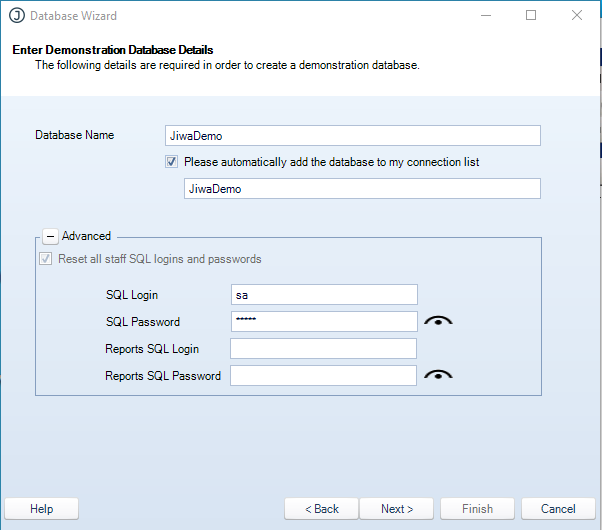Focus the SQL Login field containing sa
Image resolution: width=602 pixels, height=530 pixels.
tap(323, 295)
